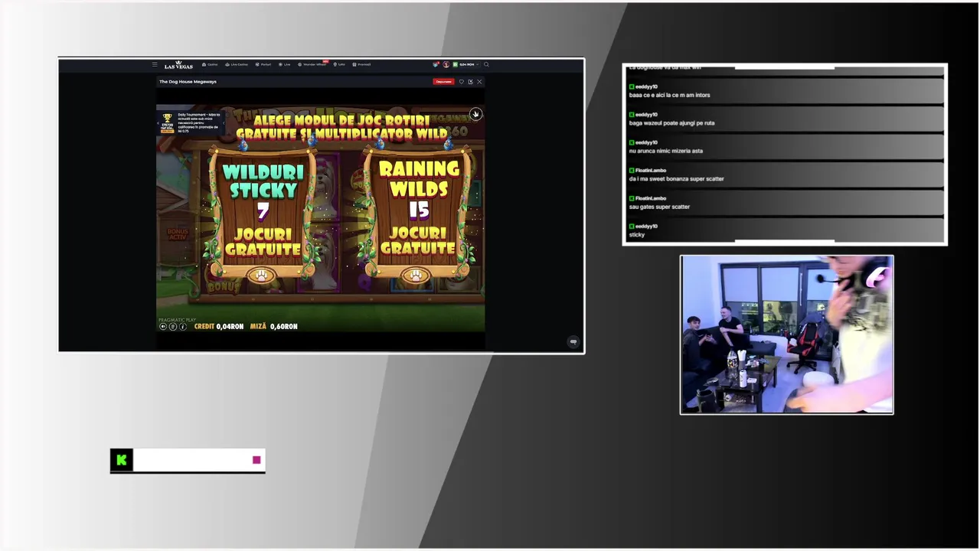
Task: Click The Dog House Megaways title
Action: (x=188, y=82)
